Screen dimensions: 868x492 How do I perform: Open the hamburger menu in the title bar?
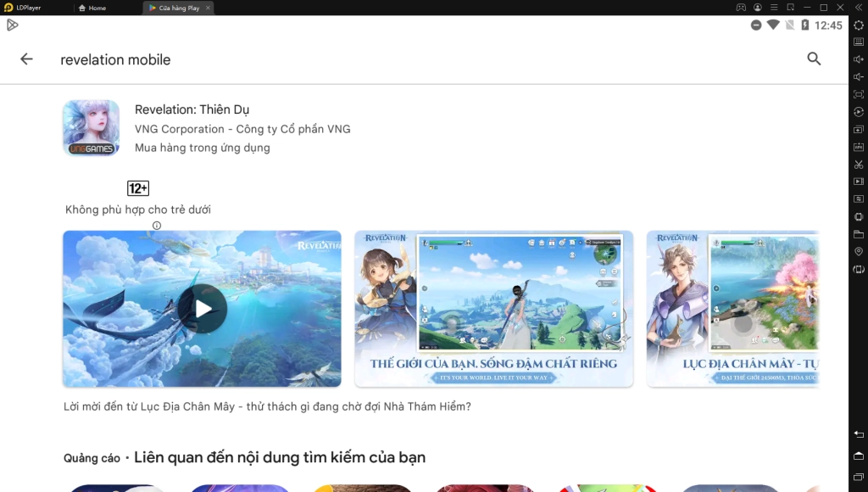[774, 7]
